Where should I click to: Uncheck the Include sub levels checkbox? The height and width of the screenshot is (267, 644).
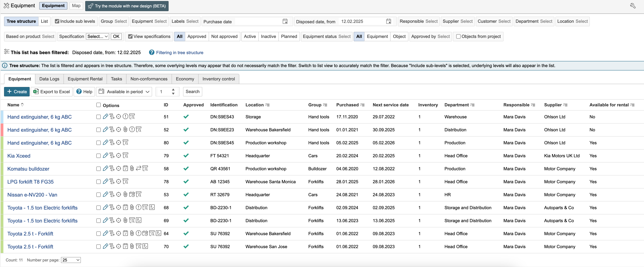57,21
